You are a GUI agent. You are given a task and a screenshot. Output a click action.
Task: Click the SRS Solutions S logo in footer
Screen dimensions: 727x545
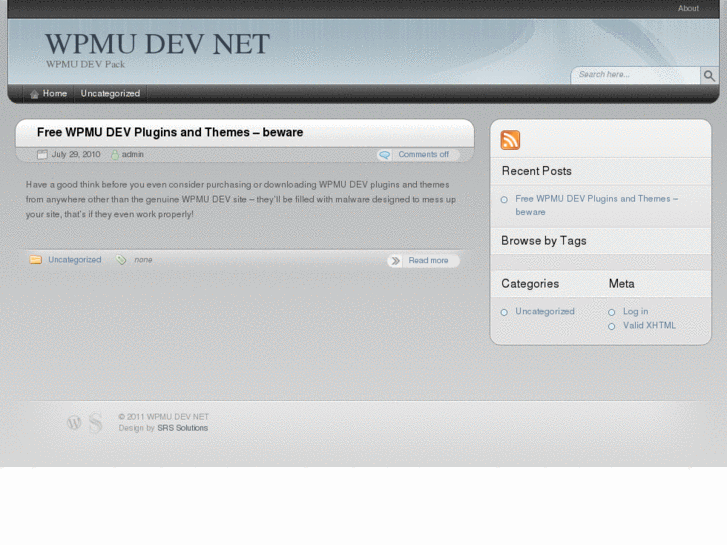[x=95, y=423]
